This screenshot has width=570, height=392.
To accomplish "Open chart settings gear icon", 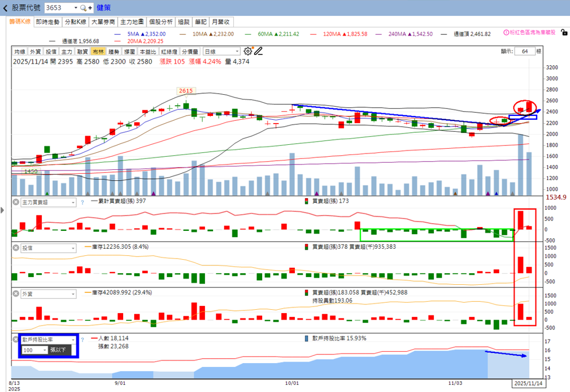I will tap(248, 51).
